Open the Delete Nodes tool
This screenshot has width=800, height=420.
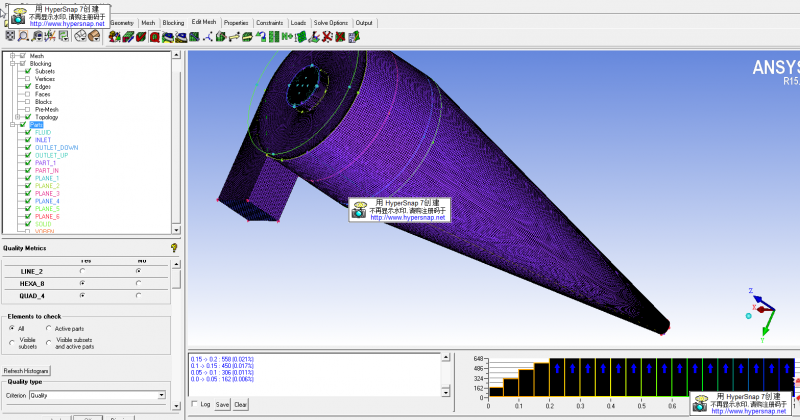click(x=327, y=37)
